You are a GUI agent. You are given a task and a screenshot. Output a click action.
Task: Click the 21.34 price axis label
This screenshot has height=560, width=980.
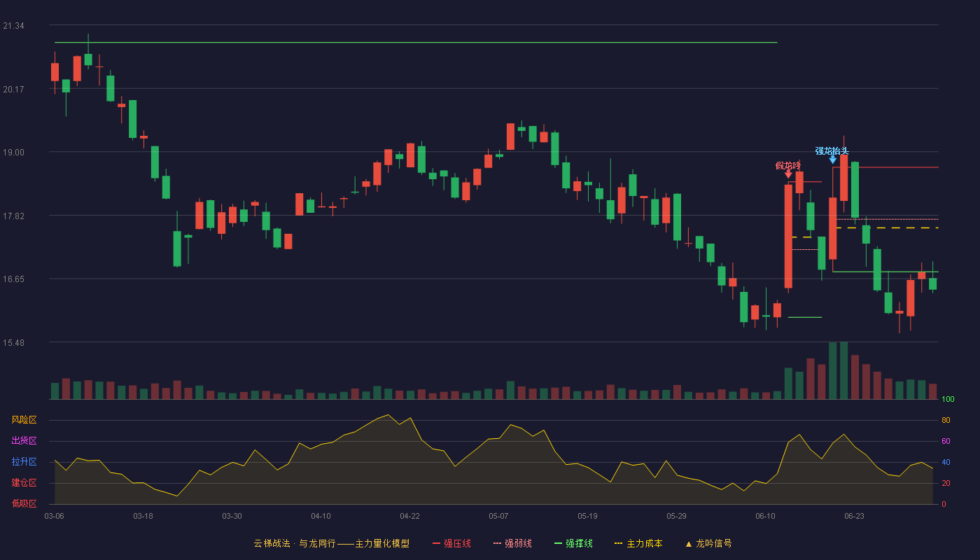13,26
